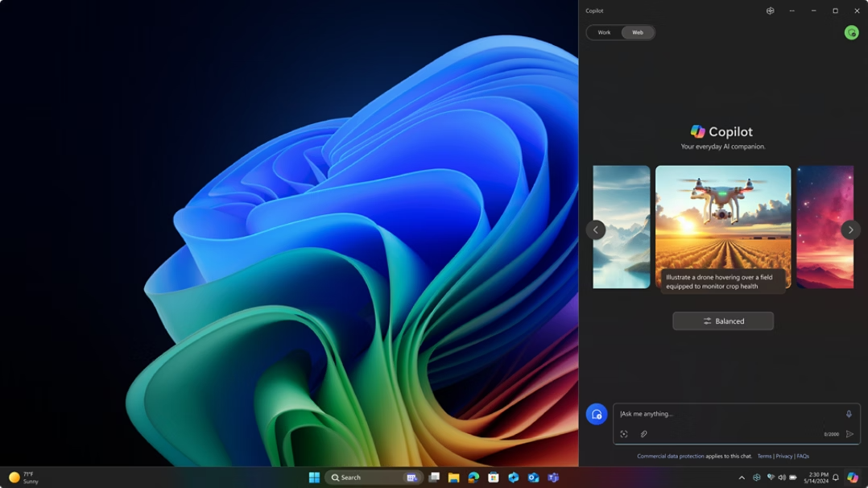
Task: Click the network icon in system tray
Action: point(771,478)
